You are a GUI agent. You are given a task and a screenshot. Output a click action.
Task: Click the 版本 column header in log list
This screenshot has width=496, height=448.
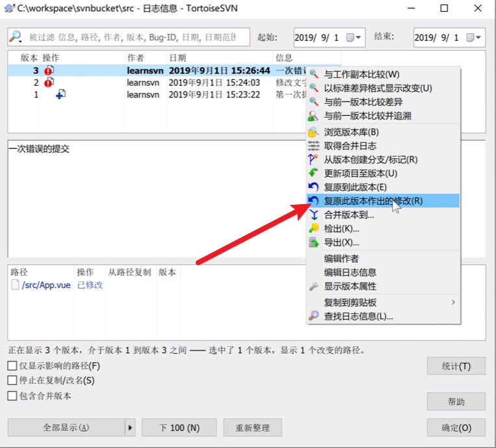[x=29, y=58]
